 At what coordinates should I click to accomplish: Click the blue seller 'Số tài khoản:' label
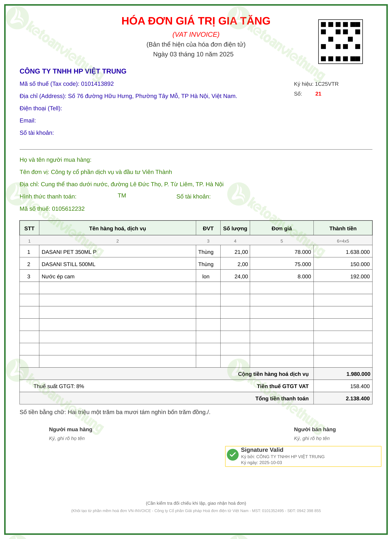pyautogui.click(x=37, y=133)
